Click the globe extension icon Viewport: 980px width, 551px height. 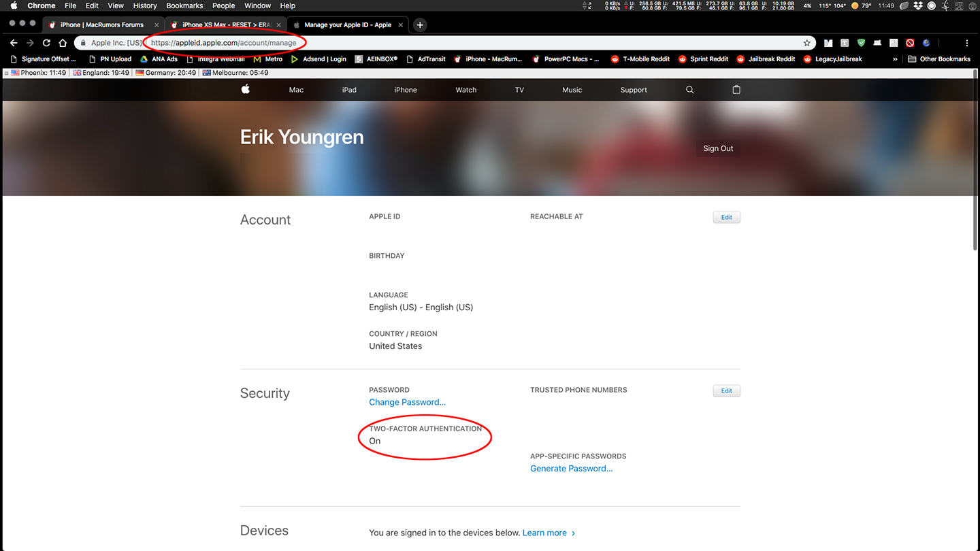pos(926,43)
